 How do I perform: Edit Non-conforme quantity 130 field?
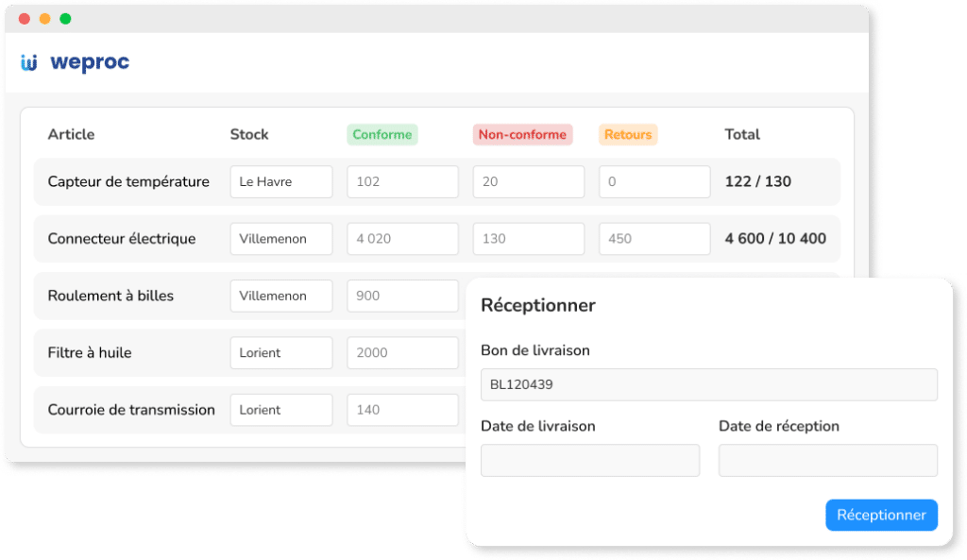(528, 239)
